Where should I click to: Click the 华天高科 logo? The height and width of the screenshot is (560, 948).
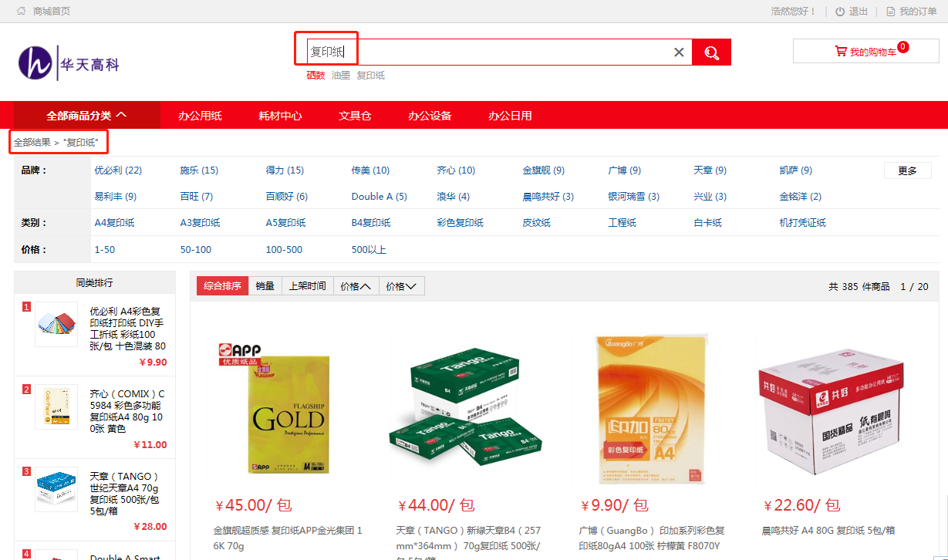(x=69, y=63)
